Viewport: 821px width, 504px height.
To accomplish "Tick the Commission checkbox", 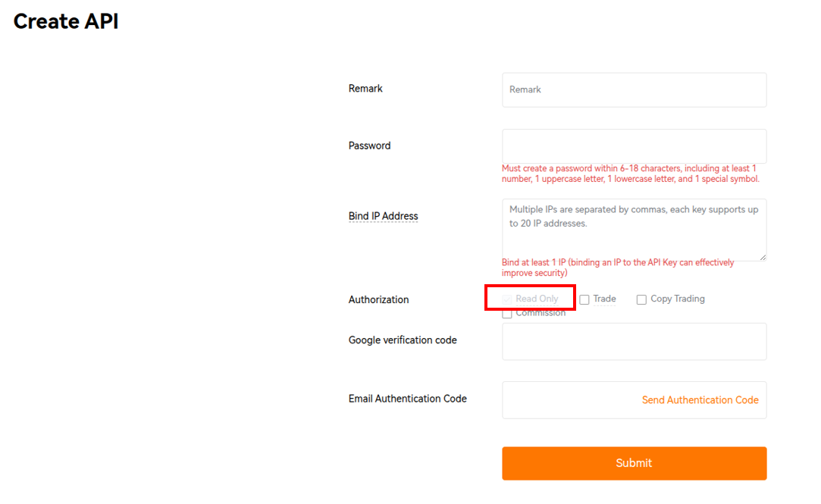I will click(507, 314).
